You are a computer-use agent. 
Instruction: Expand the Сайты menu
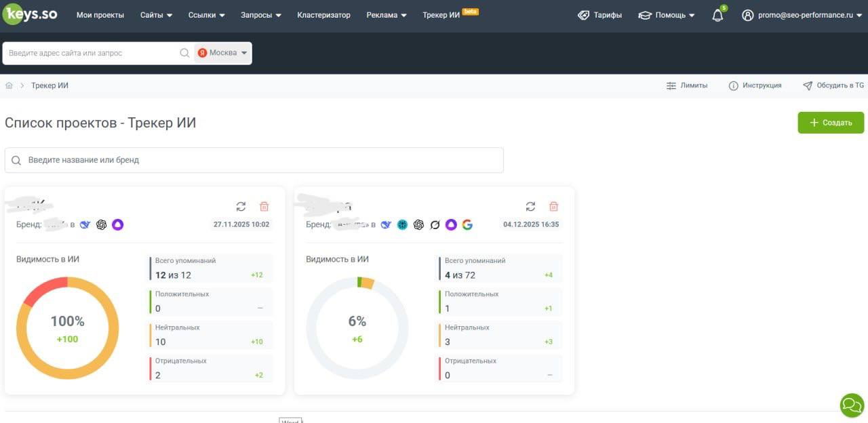coord(157,15)
